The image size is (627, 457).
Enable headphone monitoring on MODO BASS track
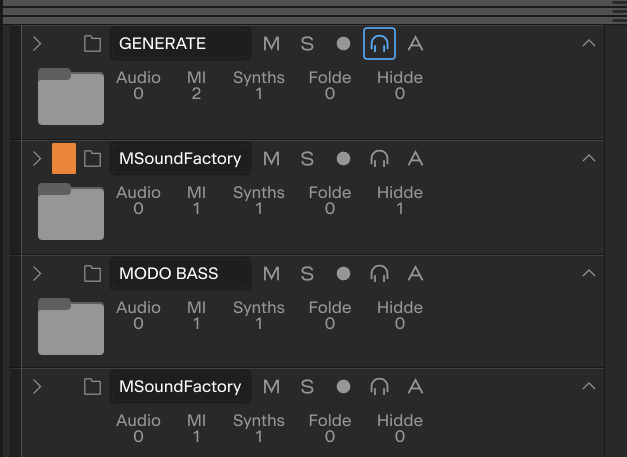[x=379, y=273]
